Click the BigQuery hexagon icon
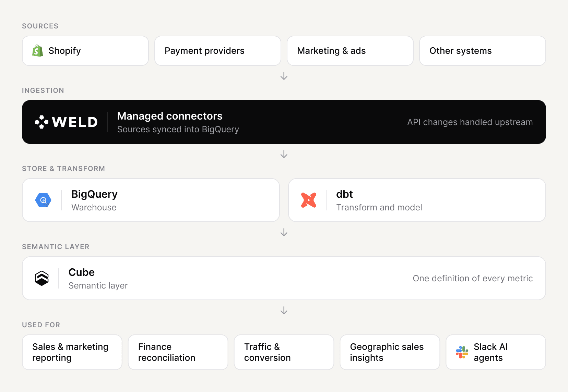This screenshot has width=568, height=392. point(43,200)
